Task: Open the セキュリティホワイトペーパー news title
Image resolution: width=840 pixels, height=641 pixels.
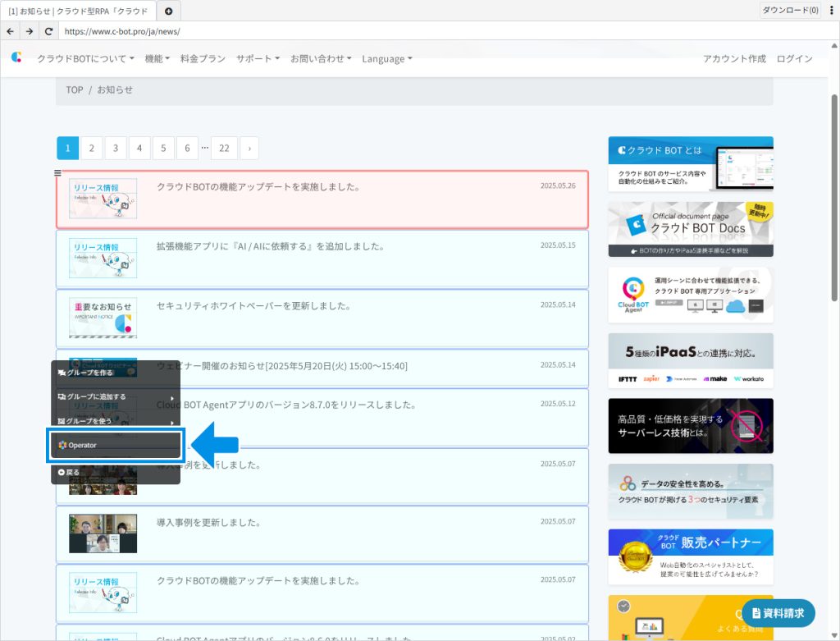Action: (254, 305)
